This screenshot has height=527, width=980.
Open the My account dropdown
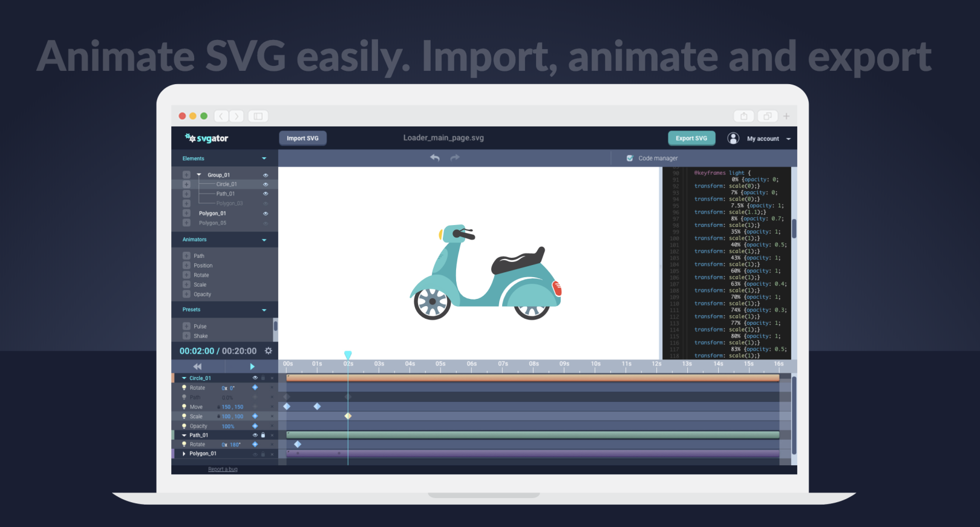[x=788, y=139]
